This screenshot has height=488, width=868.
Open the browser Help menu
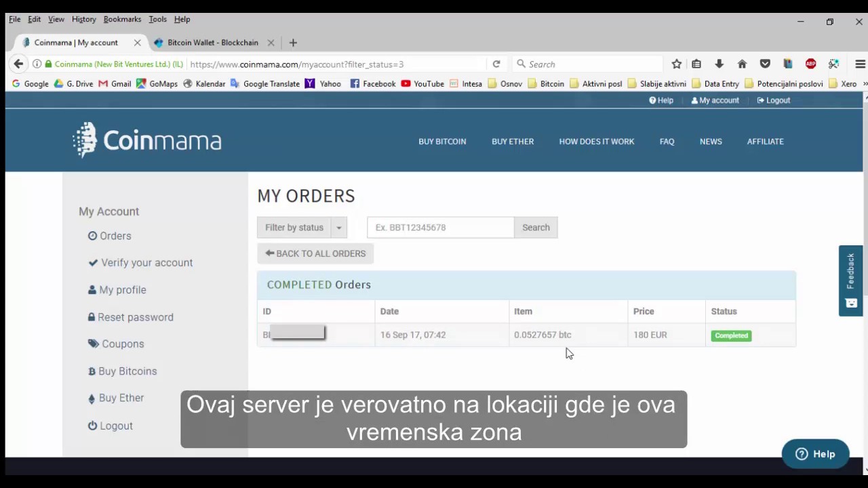pos(182,19)
